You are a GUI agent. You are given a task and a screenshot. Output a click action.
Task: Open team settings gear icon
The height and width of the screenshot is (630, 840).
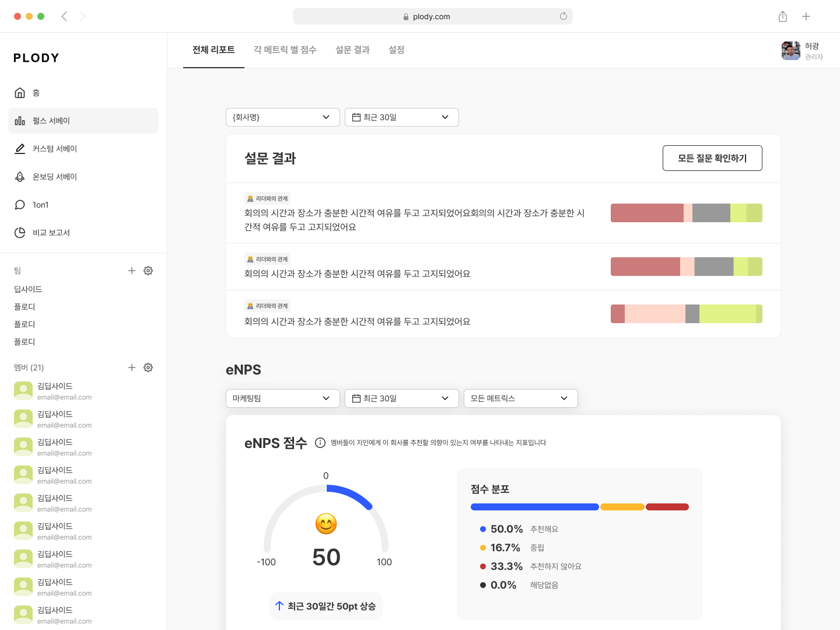click(148, 271)
